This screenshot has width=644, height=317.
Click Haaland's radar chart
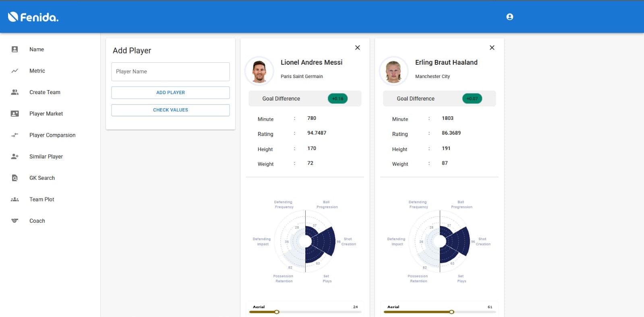click(440, 241)
